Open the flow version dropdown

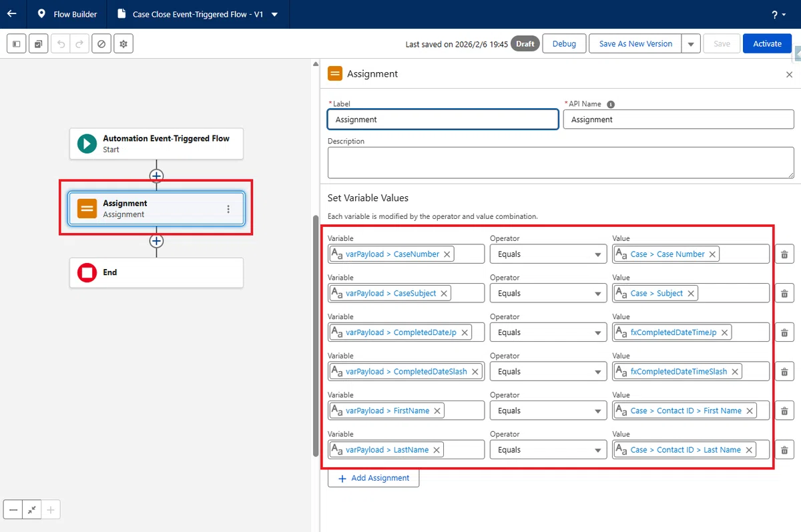click(275, 15)
